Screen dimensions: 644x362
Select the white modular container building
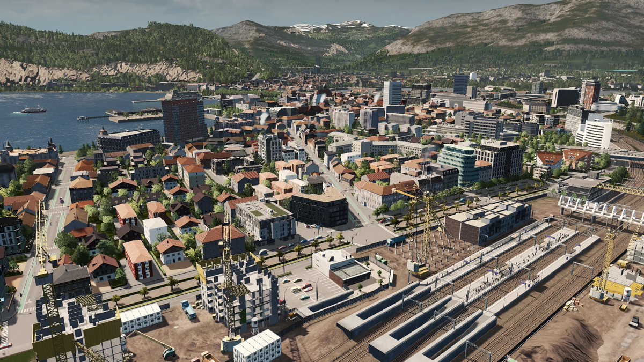click(258, 346)
